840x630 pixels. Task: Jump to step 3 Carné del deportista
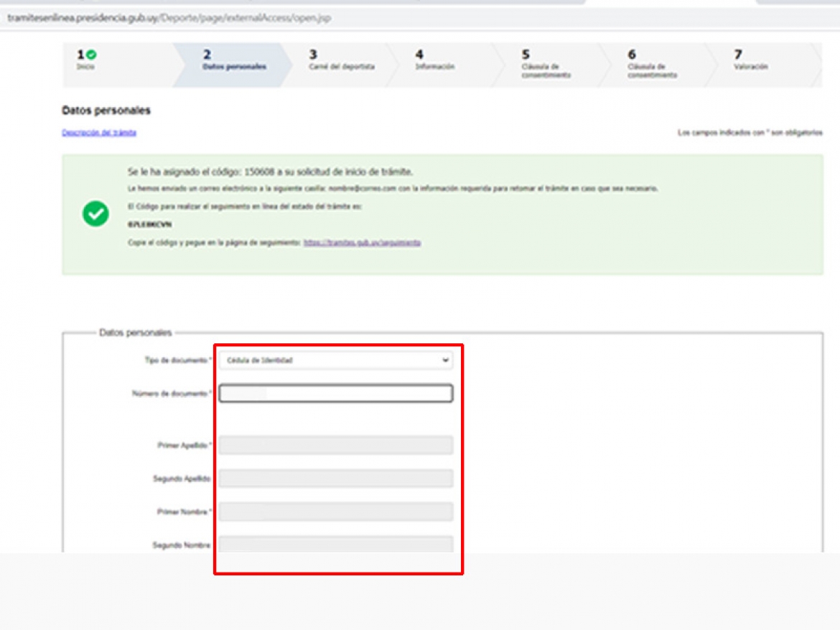pos(340,61)
